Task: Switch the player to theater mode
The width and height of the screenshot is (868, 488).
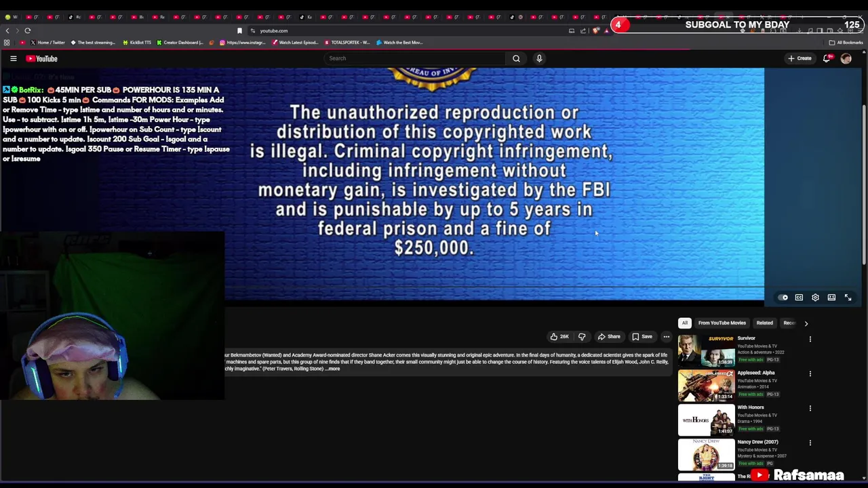Action: pos(831,298)
